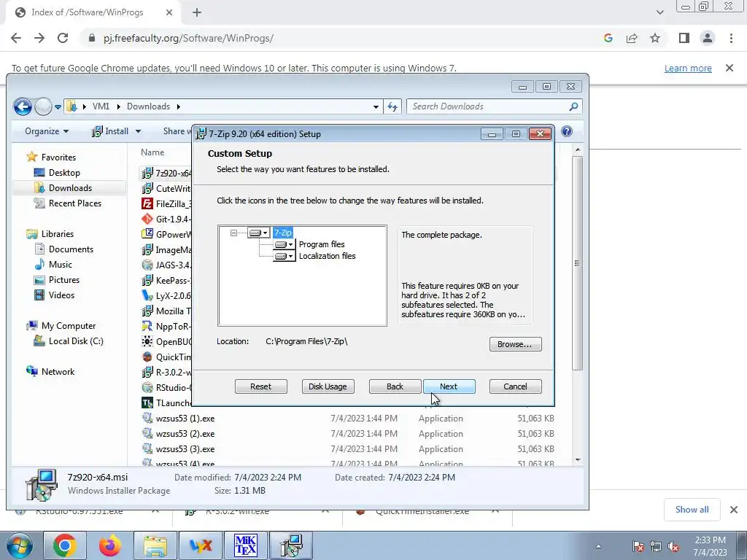747x560 pixels.
Task: Open the Windows Start button
Action: (20, 545)
